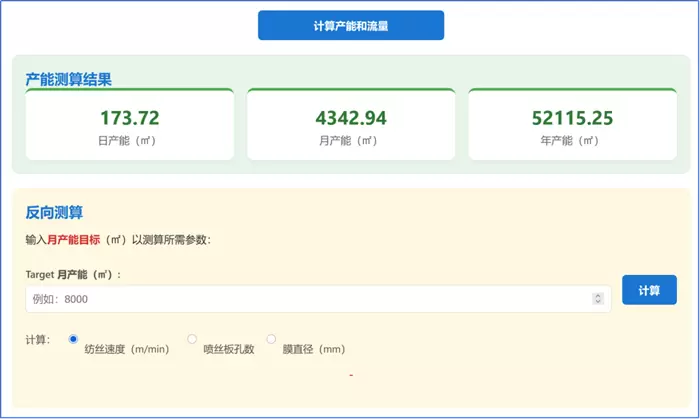Click the 月产能 value 4342.94
The image size is (700, 419).
coord(351,118)
